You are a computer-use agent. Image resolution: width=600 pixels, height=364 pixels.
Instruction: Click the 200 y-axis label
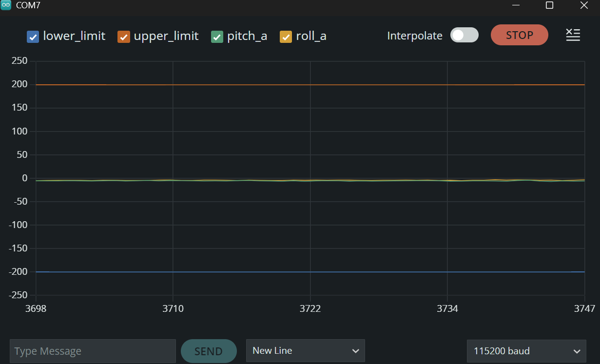click(19, 84)
